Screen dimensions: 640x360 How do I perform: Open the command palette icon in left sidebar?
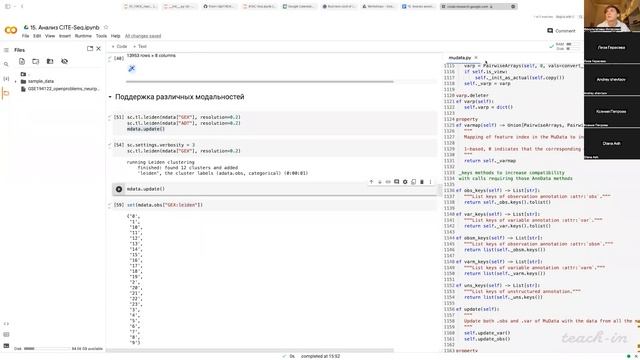pos(6,335)
